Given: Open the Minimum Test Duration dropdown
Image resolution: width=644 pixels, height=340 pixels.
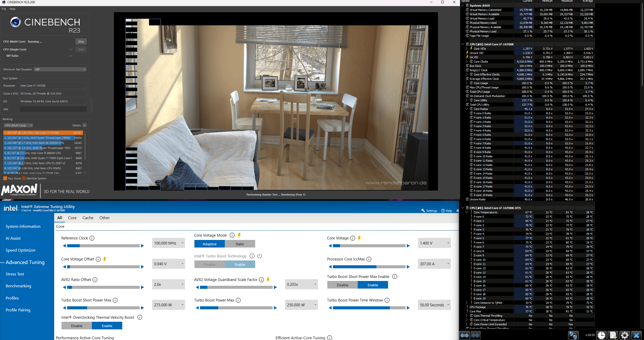Looking at the screenshot, I should pyautogui.click(x=60, y=69).
